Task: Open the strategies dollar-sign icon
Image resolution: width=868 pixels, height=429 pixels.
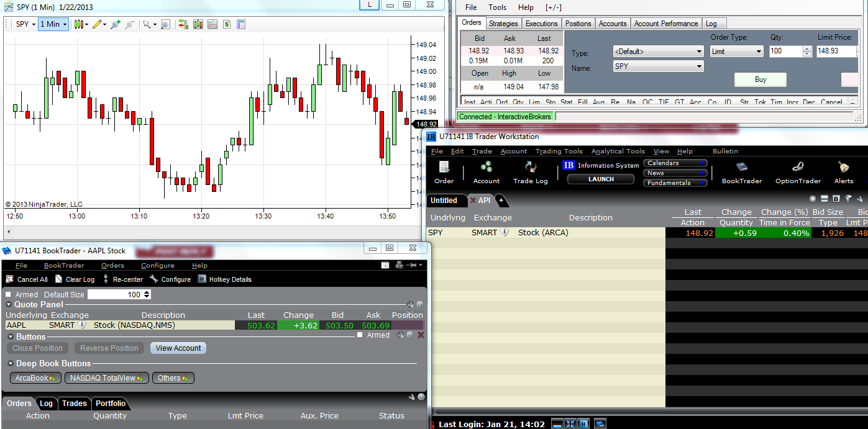Action: click(x=227, y=24)
